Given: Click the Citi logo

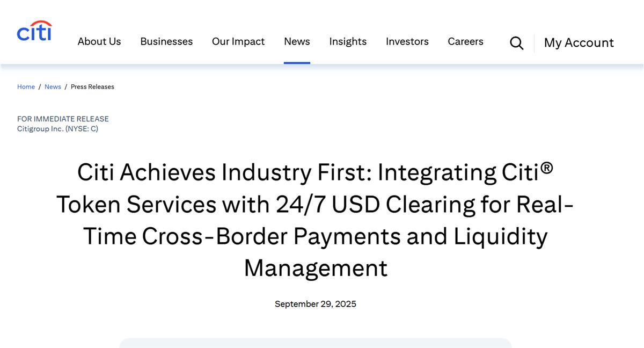Looking at the screenshot, I should pyautogui.click(x=34, y=31).
